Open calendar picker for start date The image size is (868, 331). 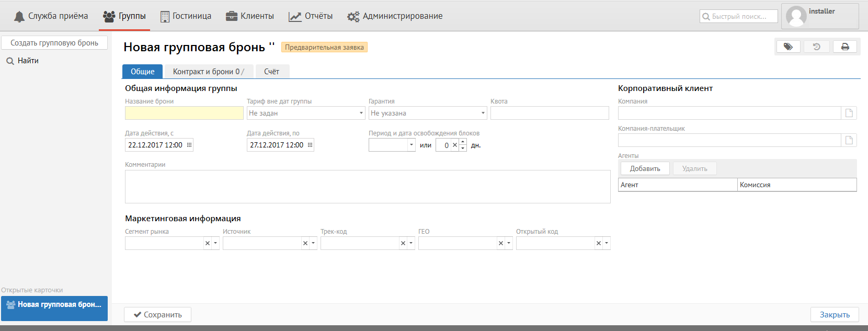(189, 145)
